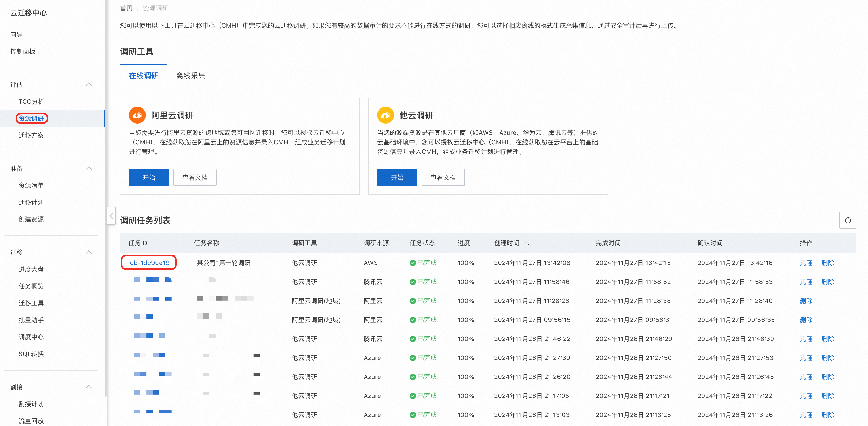
Task: Collapse the 评估 section chevron
Action: coord(89,84)
